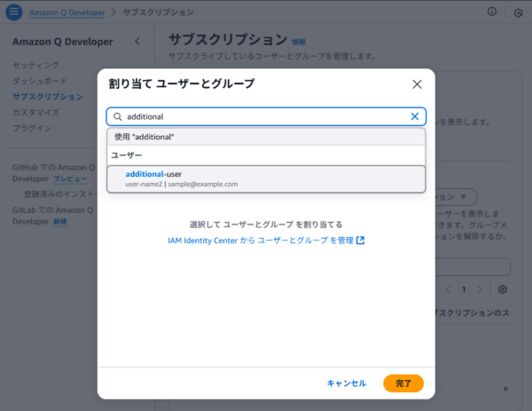Go to next page in table pagination

(480, 289)
